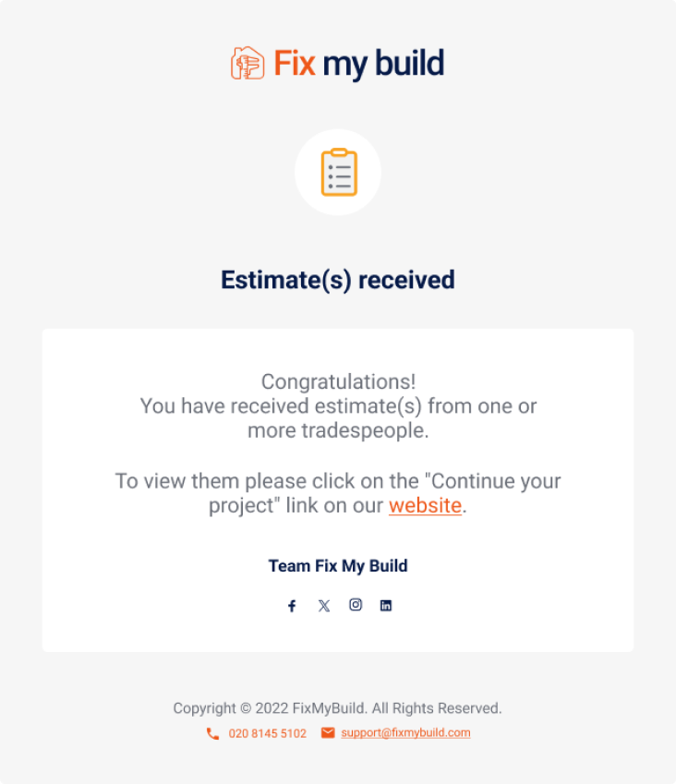Click the "Congratulations!" text
Image resolution: width=676 pixels, height=784 pixels.
pyautogui.click(x=339, y=382)
